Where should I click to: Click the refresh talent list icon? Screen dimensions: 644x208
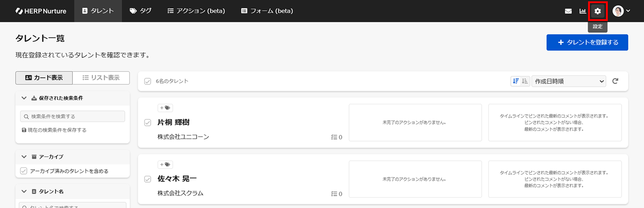tap(615, 81)
